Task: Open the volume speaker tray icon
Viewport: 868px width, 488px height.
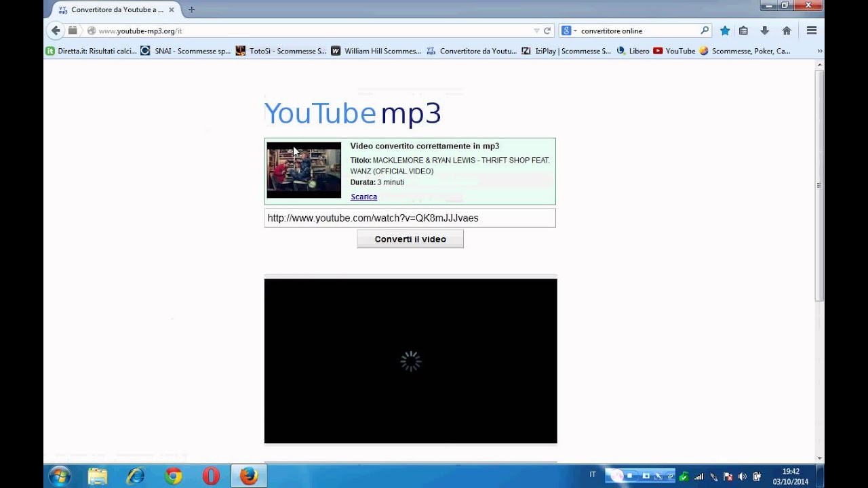Action: tap(743, 476)
